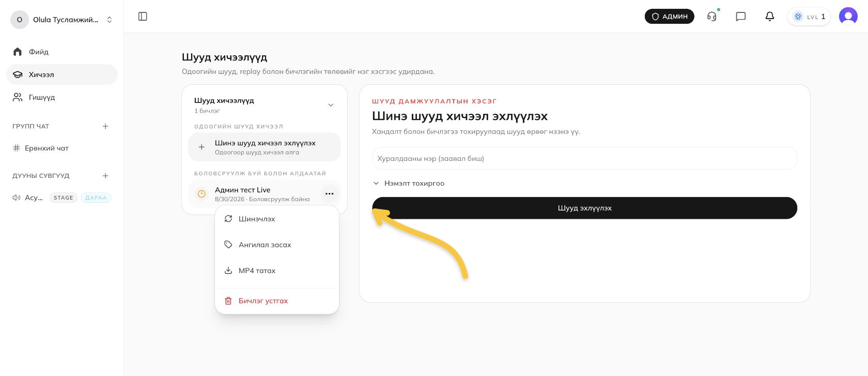Toggle the sidebar panel icon

click(143, 17)
